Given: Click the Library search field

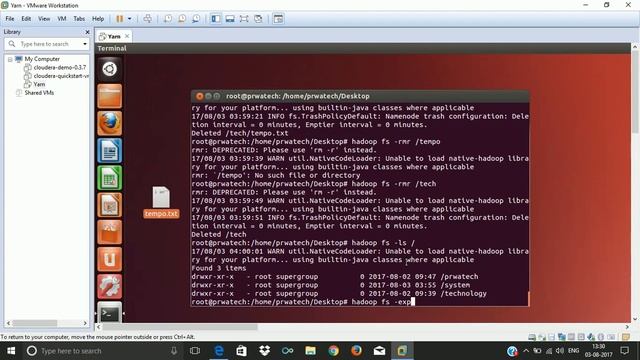Looking at the screenshot, I should click(x=44, y=44).
